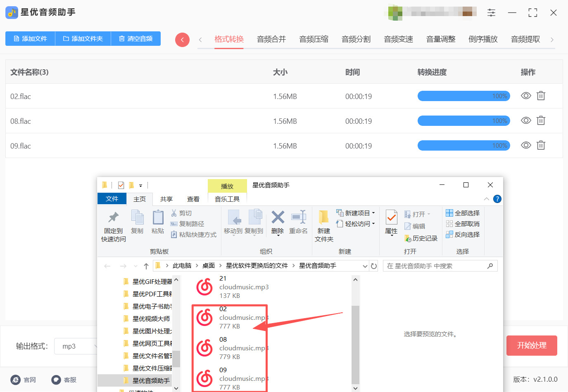Preview 09.flac with its eye icon
Image resolution: width=568 pixels, height=392 pixels.
click(x=526, y=145)
